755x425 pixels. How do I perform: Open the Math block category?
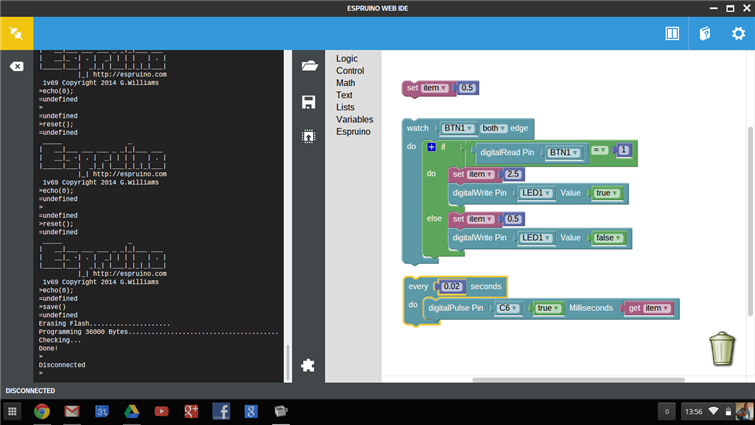[346, 83]
